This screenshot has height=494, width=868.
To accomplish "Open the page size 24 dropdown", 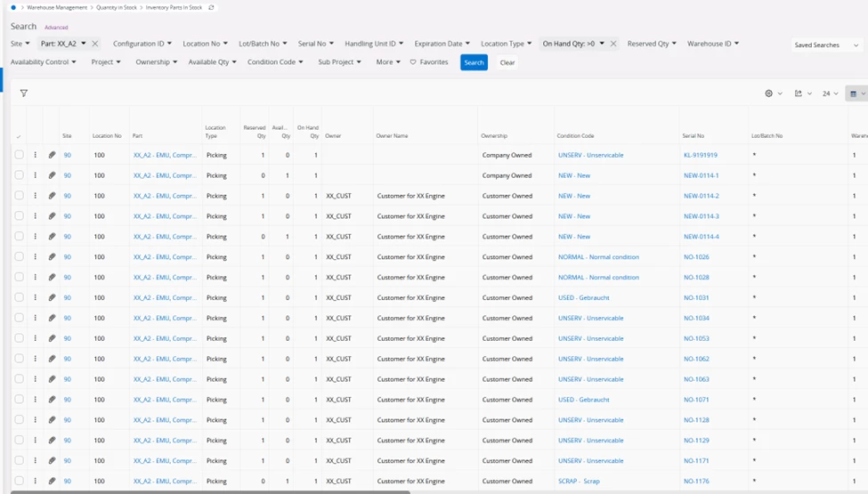I will pos(830,93).
